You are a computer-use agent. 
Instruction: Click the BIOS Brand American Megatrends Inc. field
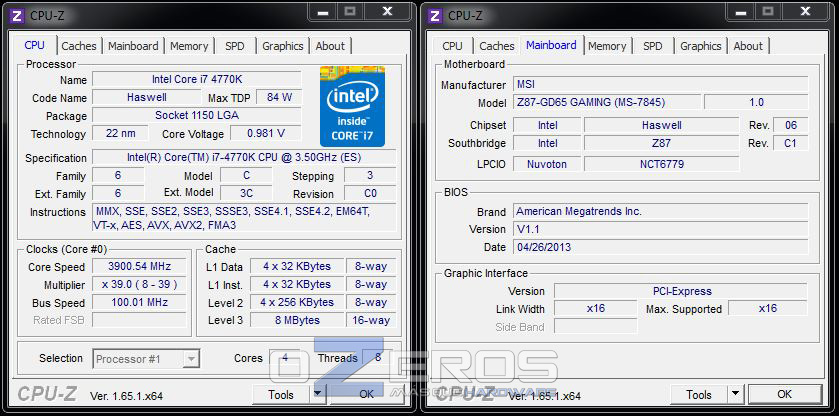click(x=661, y=211)
